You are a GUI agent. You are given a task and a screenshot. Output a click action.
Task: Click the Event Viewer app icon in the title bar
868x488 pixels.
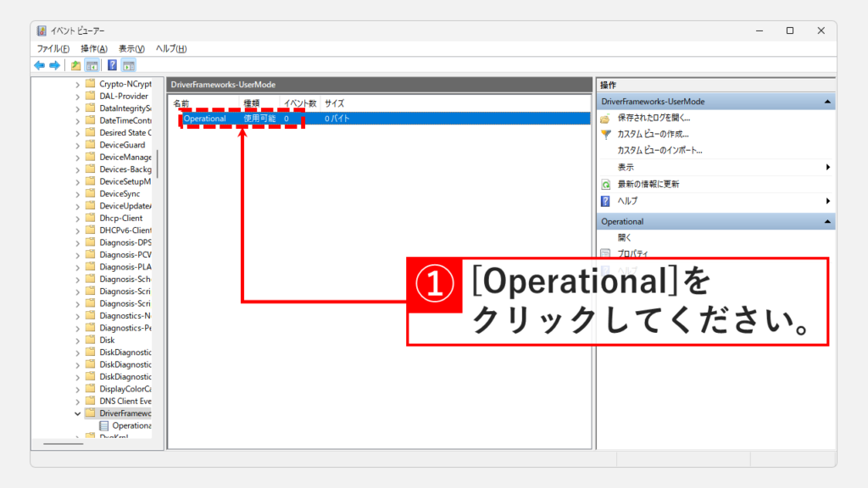[x=42, y=31]
